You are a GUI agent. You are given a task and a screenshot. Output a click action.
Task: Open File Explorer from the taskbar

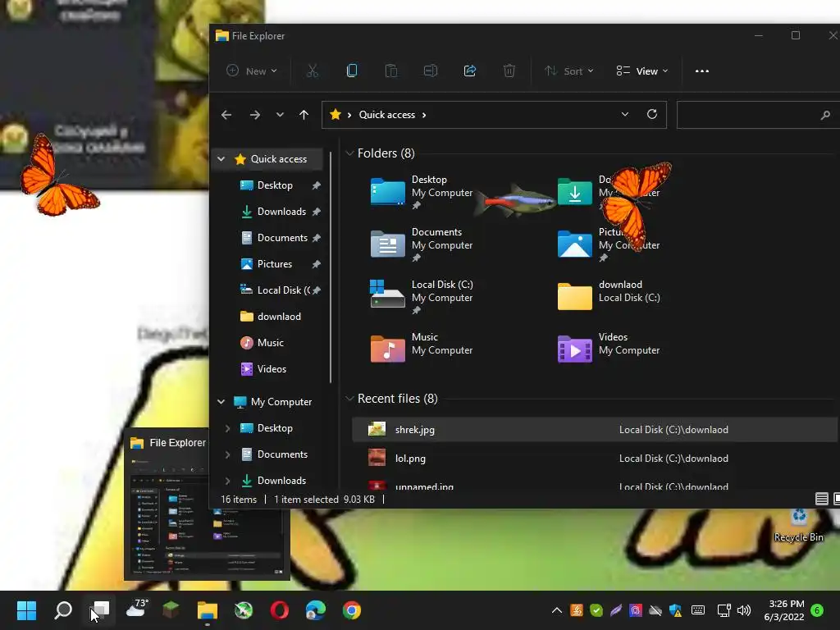pos(208,610)
